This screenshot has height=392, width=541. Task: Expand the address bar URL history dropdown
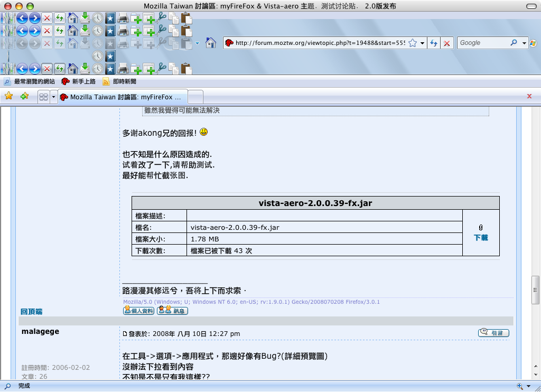click(423, 43)
